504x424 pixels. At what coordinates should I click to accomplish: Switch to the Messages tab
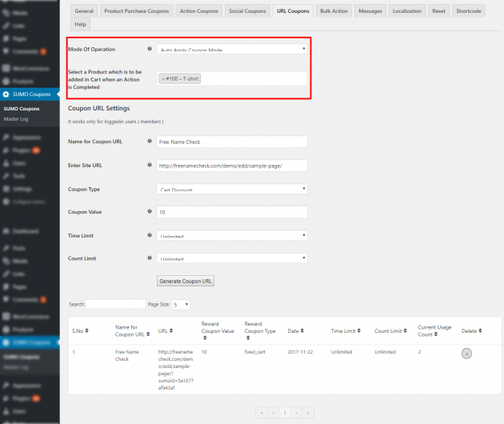pyautogui.click(x=370, y=11)
